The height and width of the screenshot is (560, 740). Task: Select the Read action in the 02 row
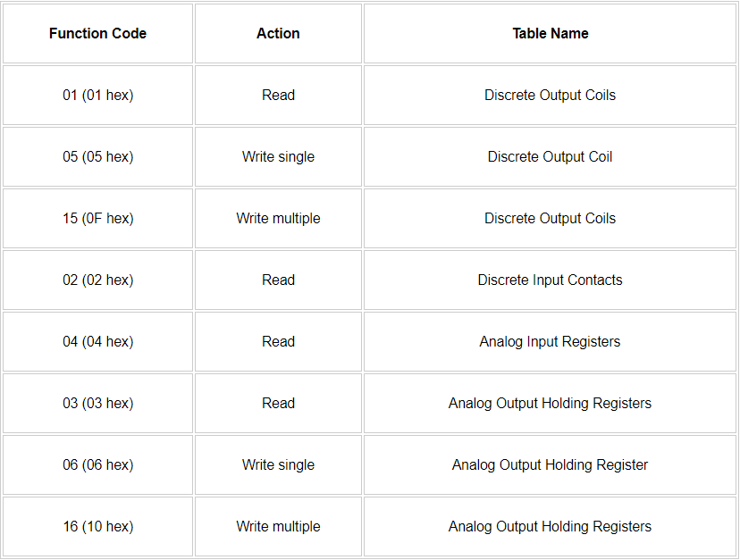tap(278, 280)
